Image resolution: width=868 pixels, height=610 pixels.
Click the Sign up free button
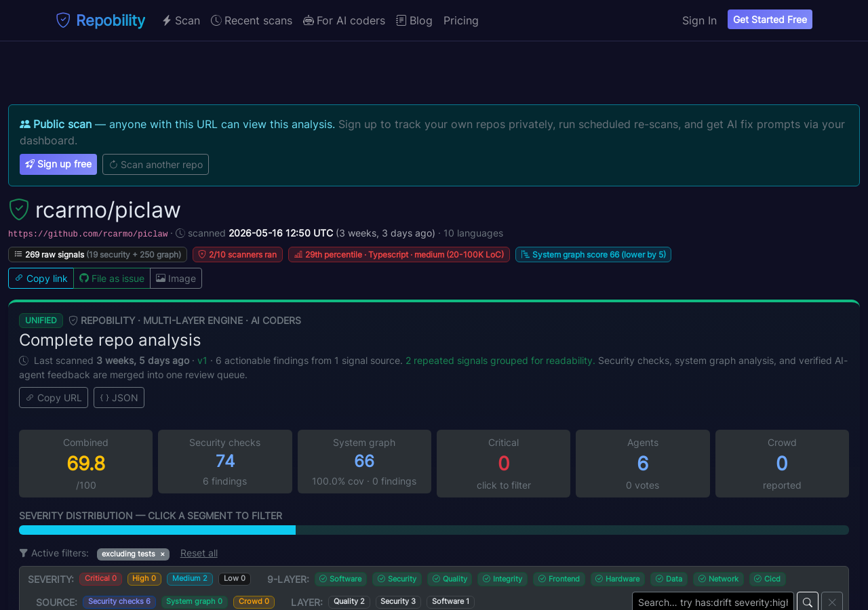[x=58, y=164]
